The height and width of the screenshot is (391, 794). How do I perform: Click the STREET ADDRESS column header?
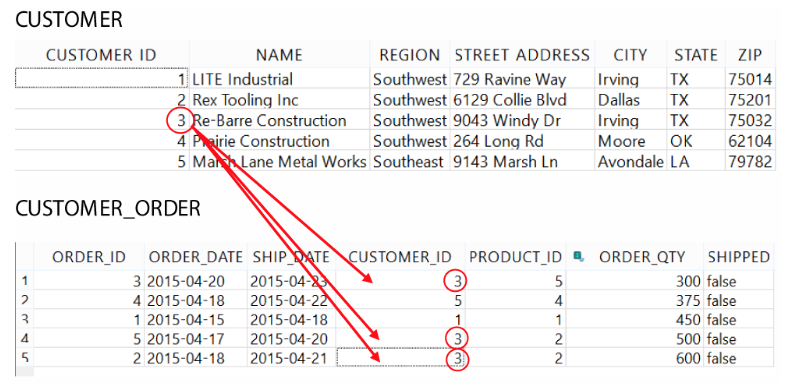tap(522, 55)
